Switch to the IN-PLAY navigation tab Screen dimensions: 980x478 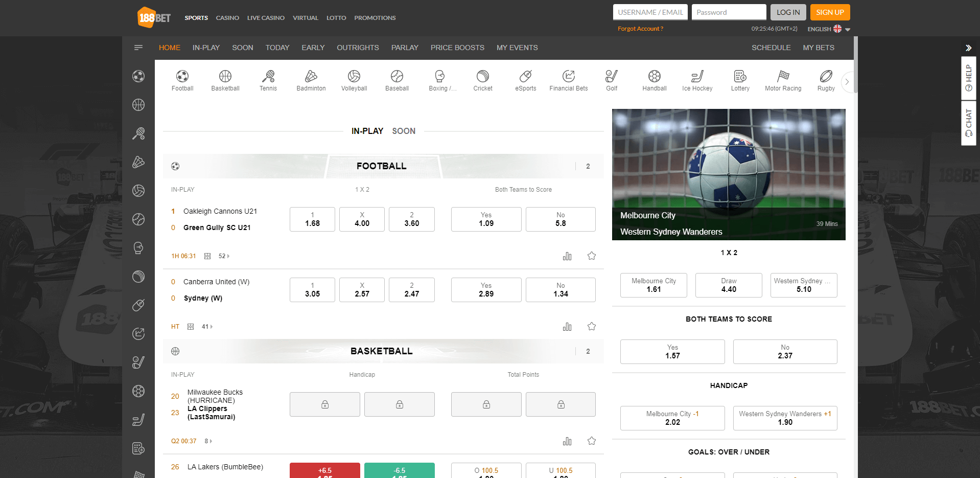click(206, 48)
